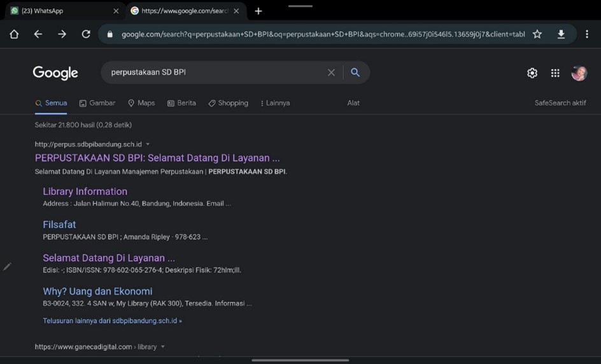This screenshot has height=364, width=601.
Task: Expand dropdown next to perpus.sdbpibandung.sch.id
Action: [x=148, y=144]
